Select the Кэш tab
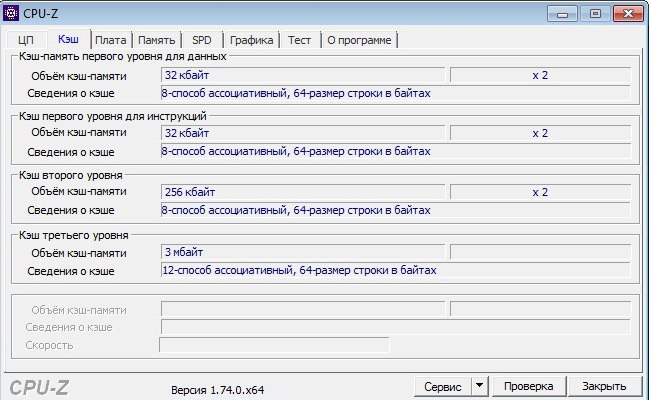649x400 pixels. [x=68, y=38]
